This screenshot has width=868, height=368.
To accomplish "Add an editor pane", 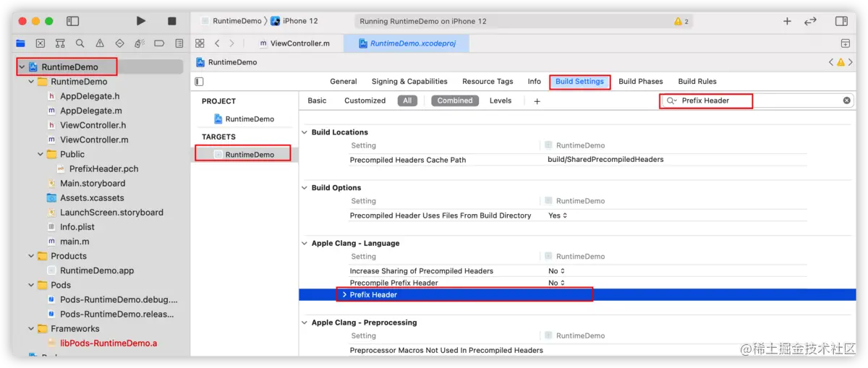I will 845,43.
